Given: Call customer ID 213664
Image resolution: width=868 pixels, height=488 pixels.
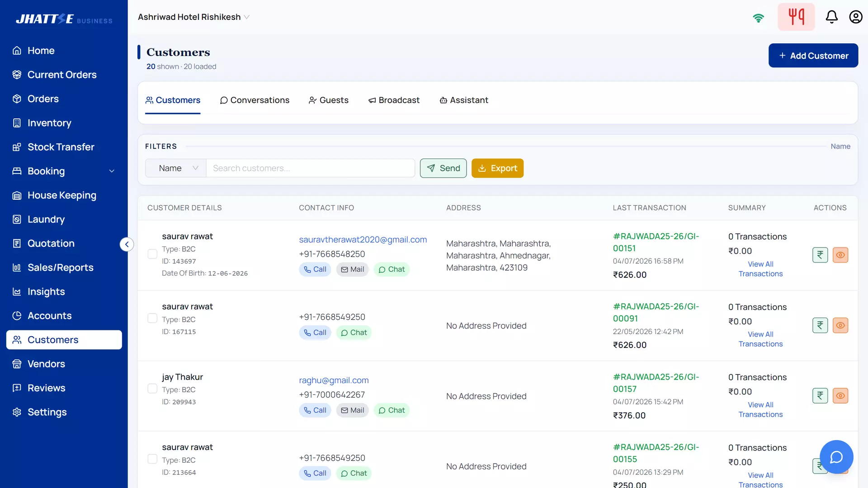Looking at the screenshot, I should tap(315, 473).
